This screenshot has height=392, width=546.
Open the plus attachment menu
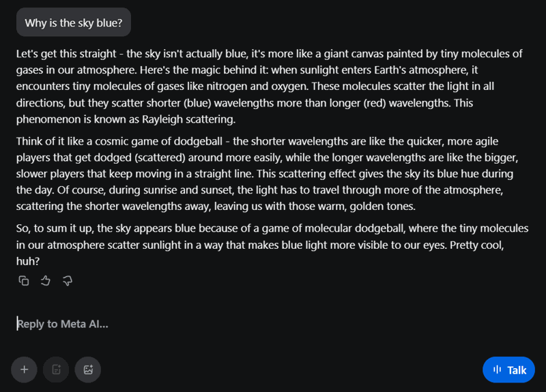pos(24,370)
